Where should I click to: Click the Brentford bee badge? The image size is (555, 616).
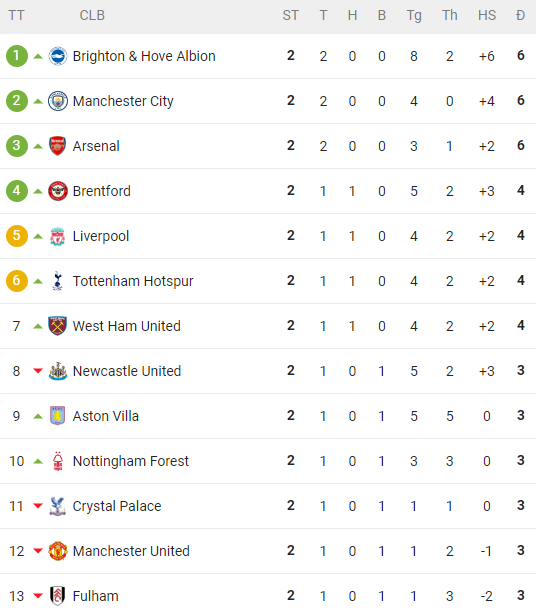click(58, 191)
